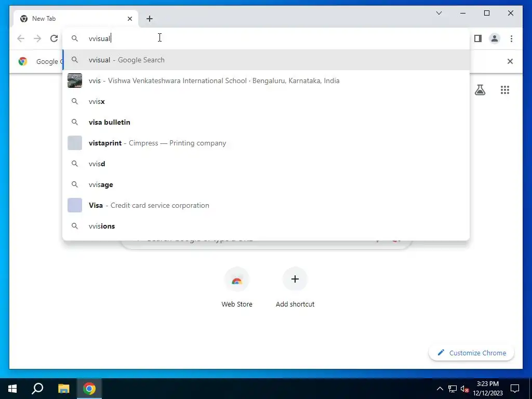Select the New Tab browser tab
Image resolution: width=532 pixels, height=399 pixels.
[76, 19]
